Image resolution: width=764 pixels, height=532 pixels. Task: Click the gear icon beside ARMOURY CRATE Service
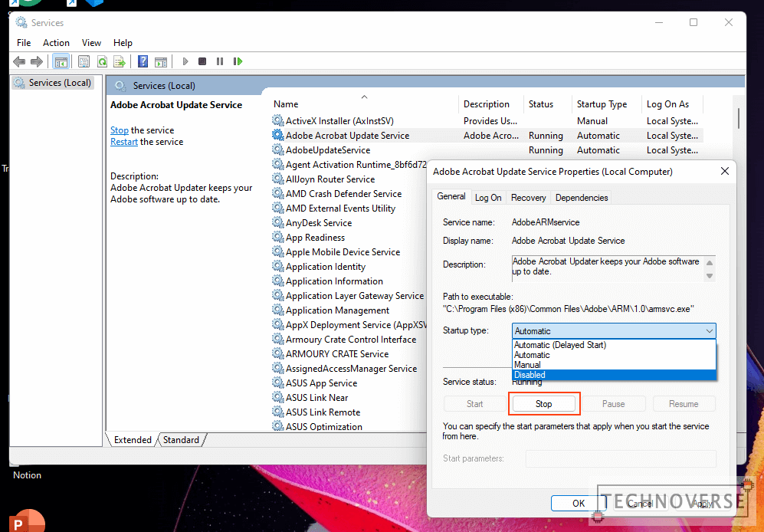277,354
